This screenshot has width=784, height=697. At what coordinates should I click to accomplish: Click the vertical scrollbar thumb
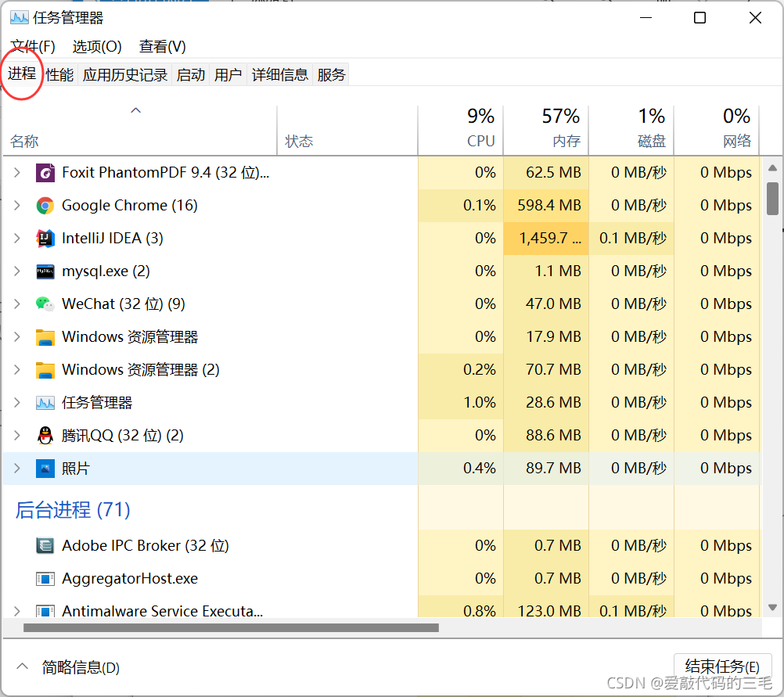pyautogui.click(x=772, y=199)
